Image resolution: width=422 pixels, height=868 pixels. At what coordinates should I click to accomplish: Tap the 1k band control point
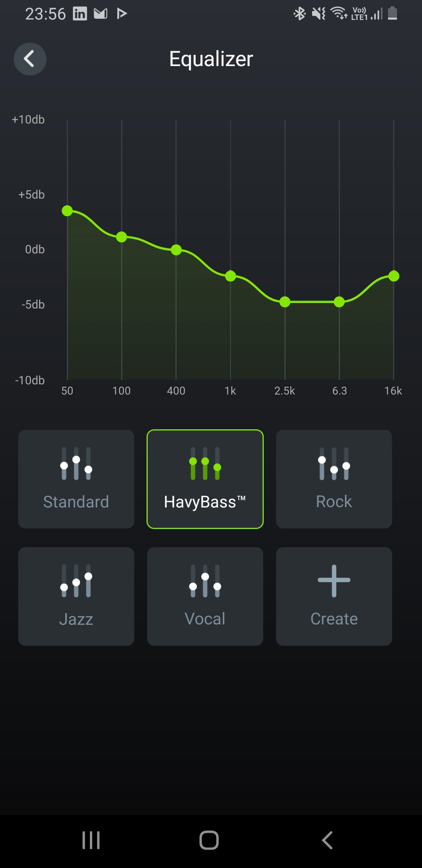click(231, 276)
